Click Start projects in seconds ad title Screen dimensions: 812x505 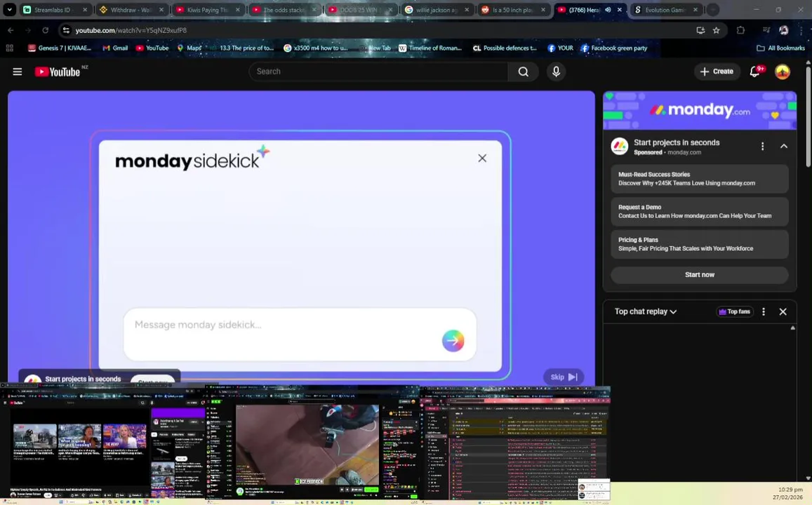coord(677,142)
